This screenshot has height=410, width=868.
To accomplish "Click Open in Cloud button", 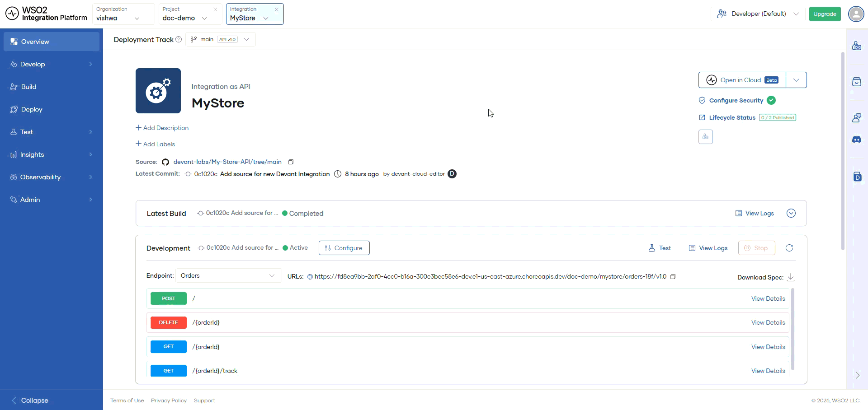I will tap(742, 80).
